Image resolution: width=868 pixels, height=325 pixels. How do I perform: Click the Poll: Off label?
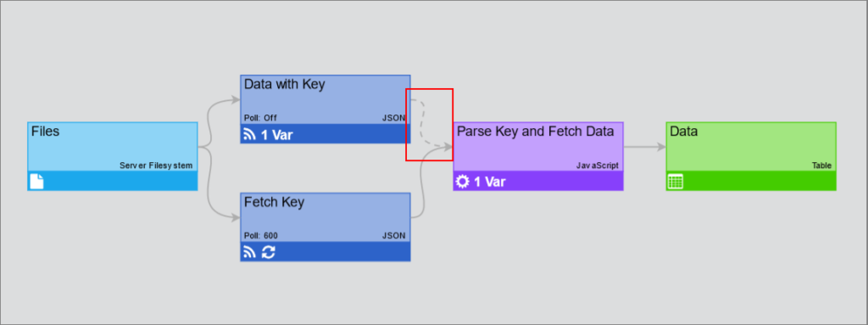(260, 118)
